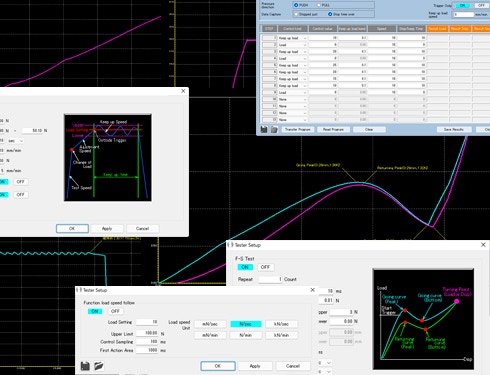
Task: Switch Trigger Only to OFF
Action: [x=481, y=5]
